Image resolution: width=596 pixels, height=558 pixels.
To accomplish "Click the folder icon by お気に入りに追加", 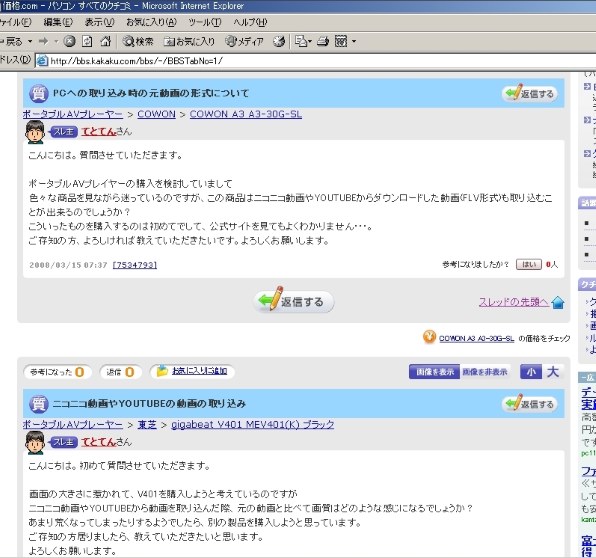I will (162, 371).
